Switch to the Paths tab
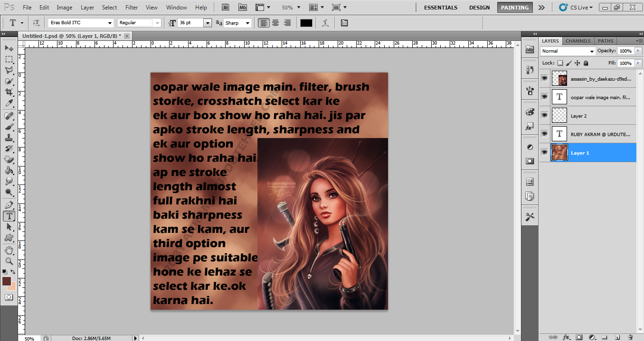This screenshot has height=341, width=644. click(606, 41)
